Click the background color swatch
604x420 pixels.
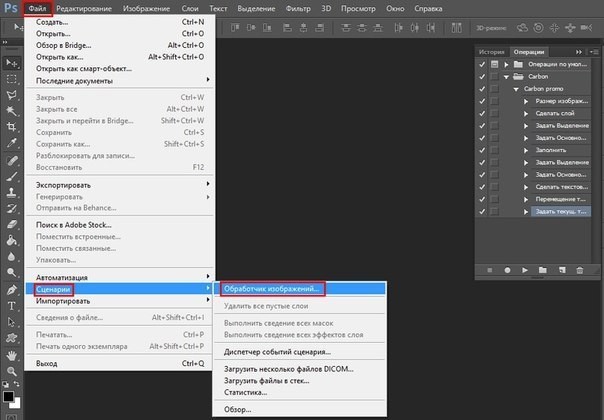pos(16,403)
